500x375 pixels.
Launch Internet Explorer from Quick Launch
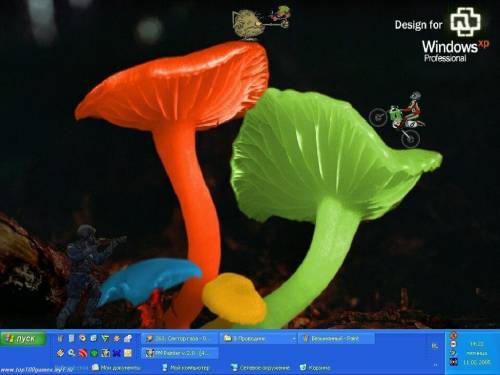[94, 338]
